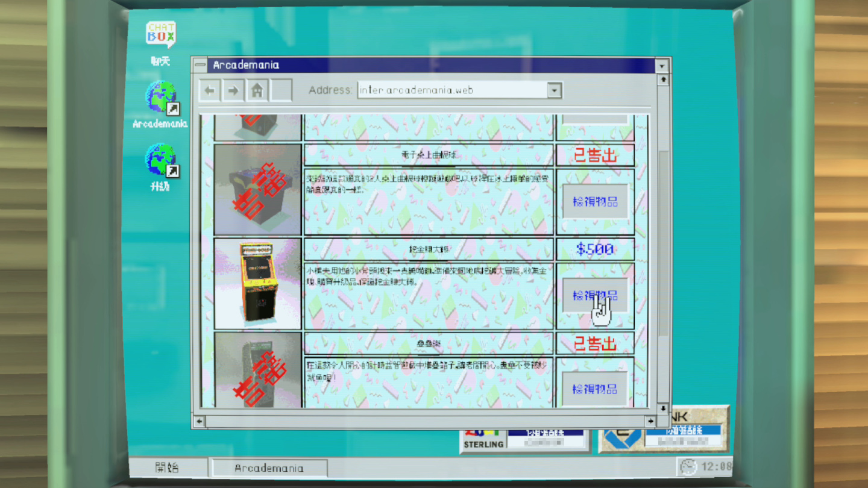Click the horizontal scroll right arrow

(650, 421)
